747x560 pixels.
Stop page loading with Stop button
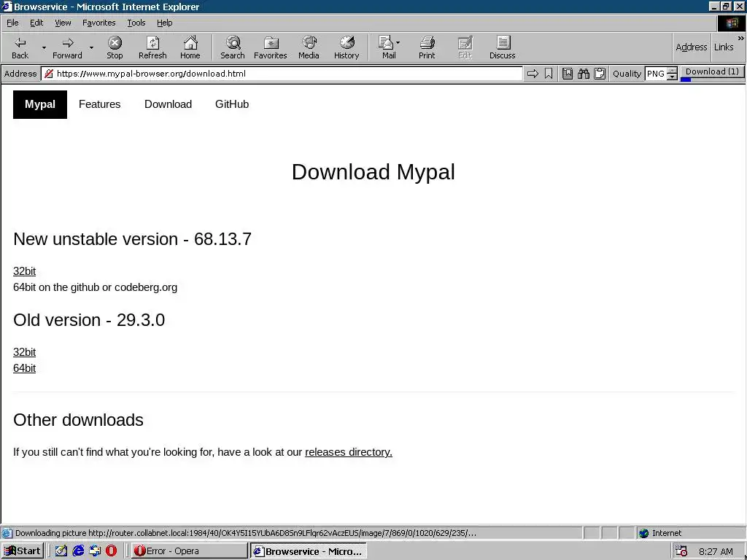[x=115, y=47]
